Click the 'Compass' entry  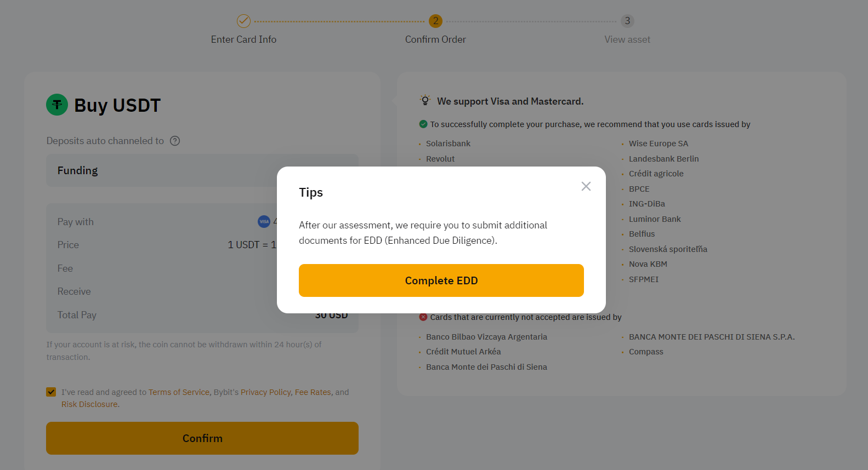click(646, 352)
